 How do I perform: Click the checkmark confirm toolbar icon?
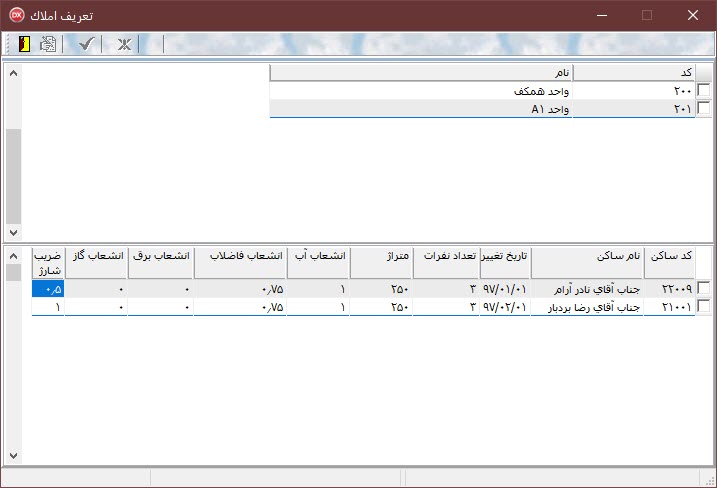86,44
